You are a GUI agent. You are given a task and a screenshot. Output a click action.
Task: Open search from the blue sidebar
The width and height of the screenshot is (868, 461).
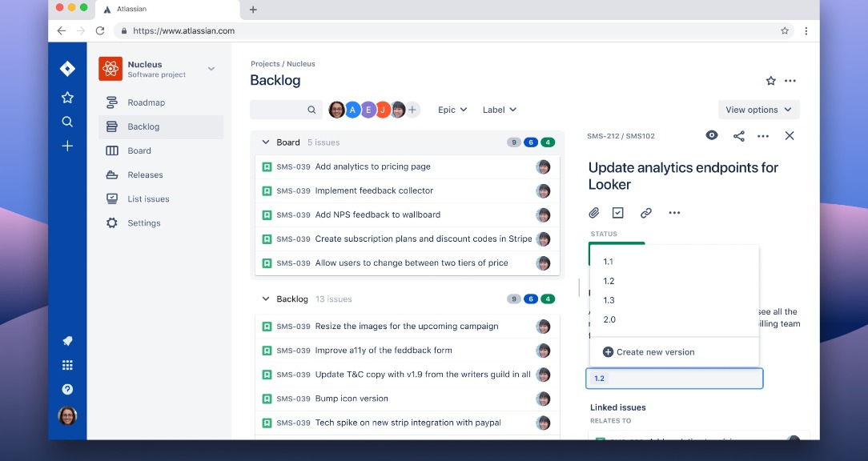click(67, 122)
